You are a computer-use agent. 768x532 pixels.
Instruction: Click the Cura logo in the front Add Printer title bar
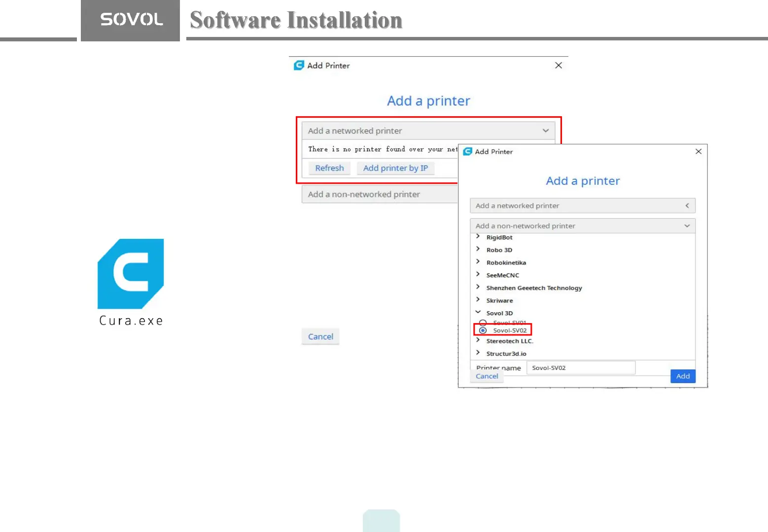(x=468, y=151)
